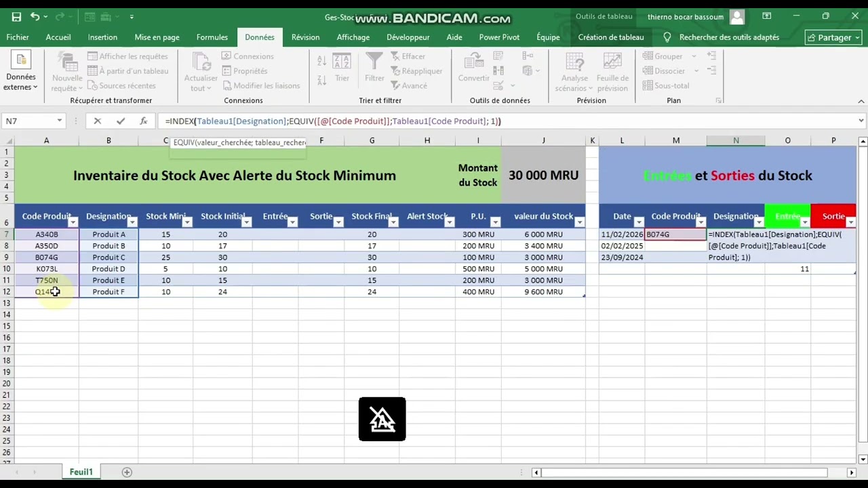Cancel formula entry with the X icon
This screenshot has height=488, width=868.
point(97,121)
